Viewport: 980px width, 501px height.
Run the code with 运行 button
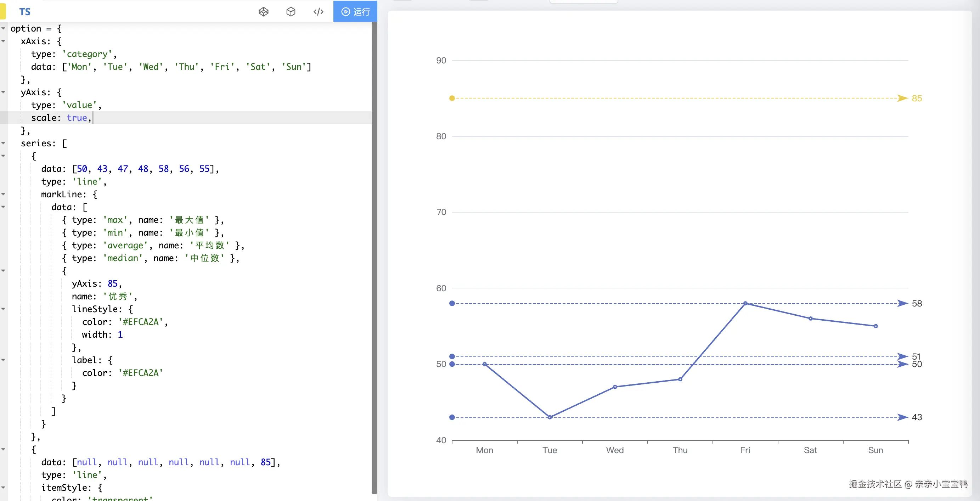point(355,12)
